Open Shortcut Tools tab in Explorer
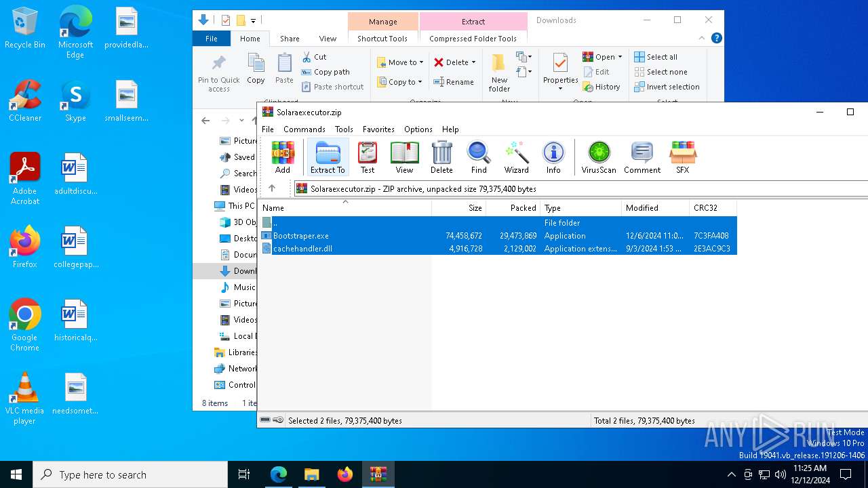 point(382,39)
